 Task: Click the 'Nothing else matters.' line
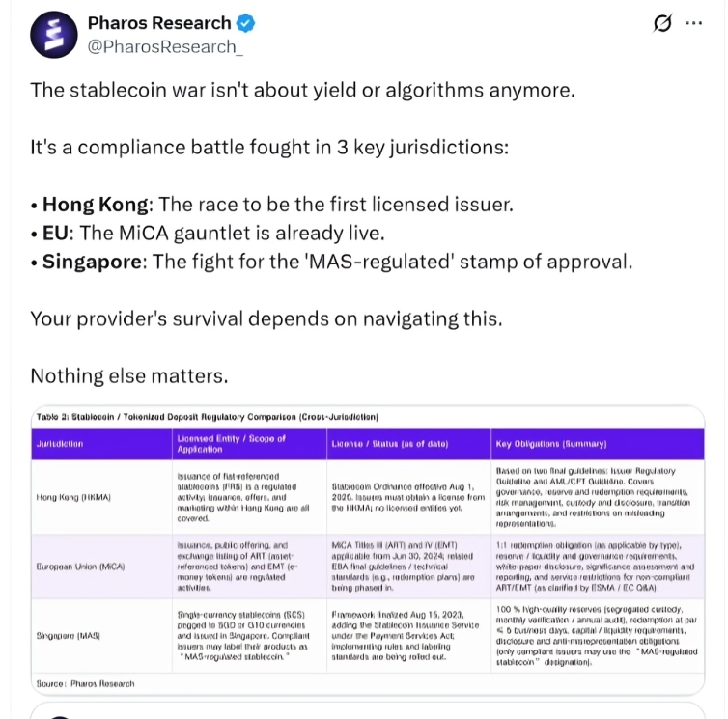(x=129, y=374)
